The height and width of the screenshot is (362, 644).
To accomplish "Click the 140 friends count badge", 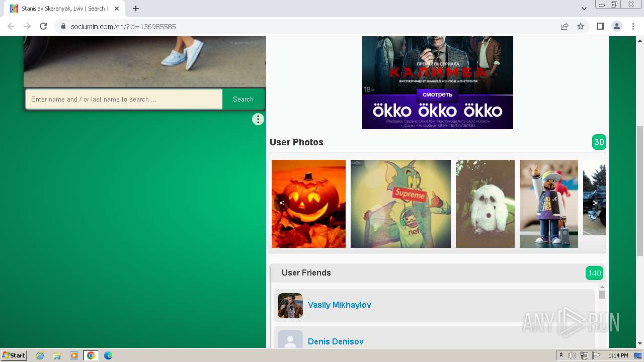I will click(x=595, y=273).
